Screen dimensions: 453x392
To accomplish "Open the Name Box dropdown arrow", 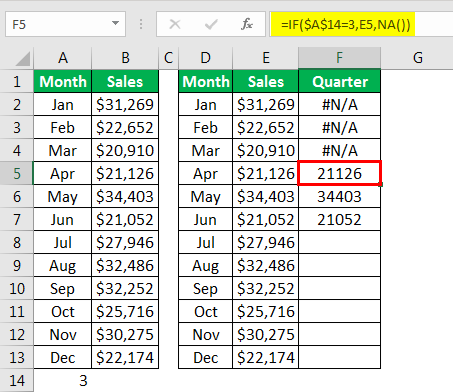I will tap(115, 23).
